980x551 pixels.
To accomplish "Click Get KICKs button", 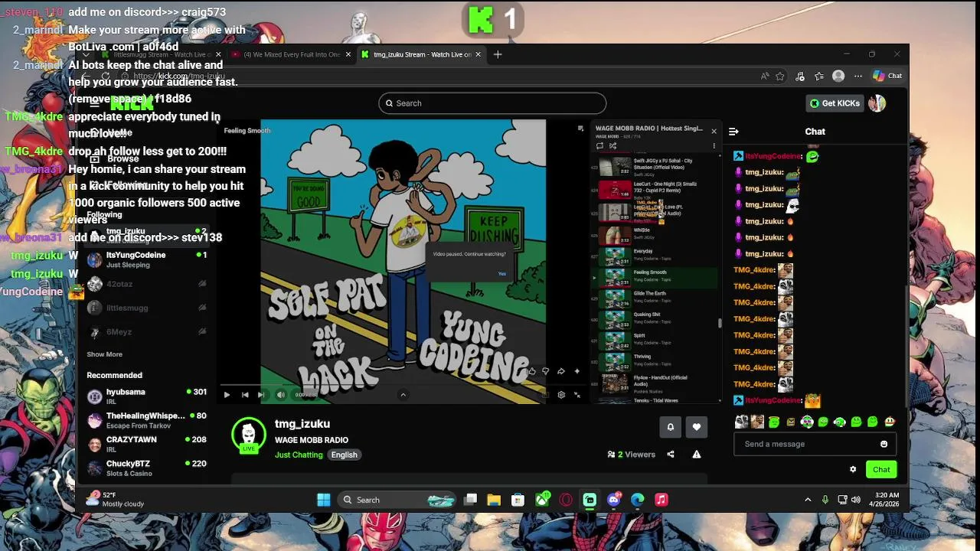I will pyautogui.click(x=835, y=103).
